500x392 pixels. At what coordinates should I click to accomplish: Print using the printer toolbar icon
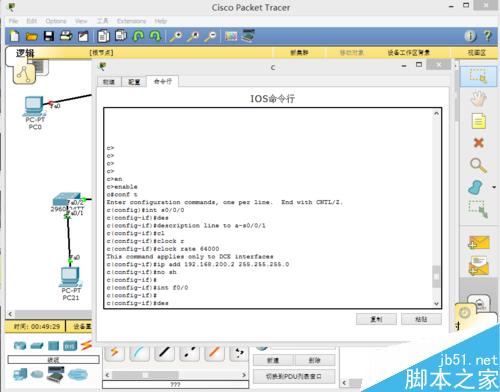pos(66,36)
